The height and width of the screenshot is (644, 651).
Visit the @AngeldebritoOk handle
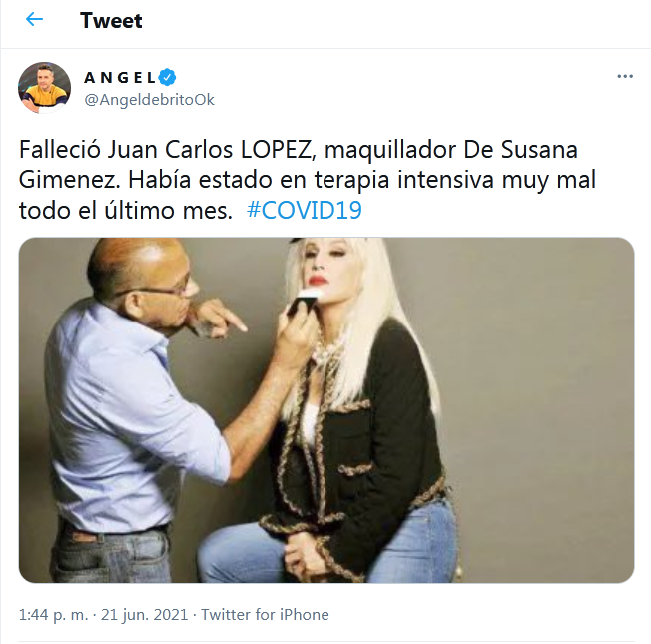(150, 100)
